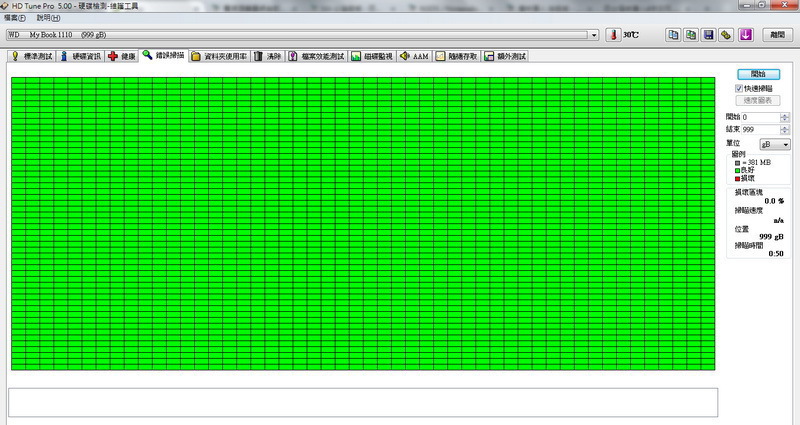This screenshot has height=425, width=800.
Task: Open options with the wrench toolbar icon
Action: pyautogui.click(x=726, y=35)
